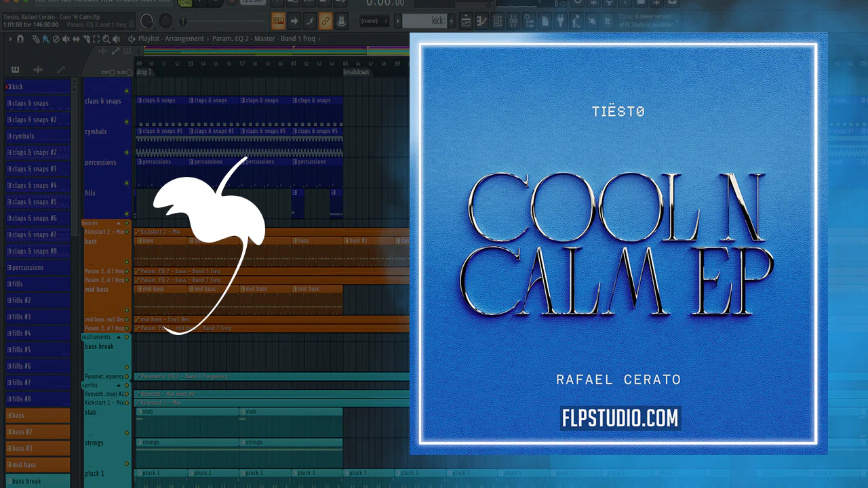Image resolution: width=868 pixels, height=488 pixels.
Task: Click the multilink to controllers button
Action: [342, 21]
